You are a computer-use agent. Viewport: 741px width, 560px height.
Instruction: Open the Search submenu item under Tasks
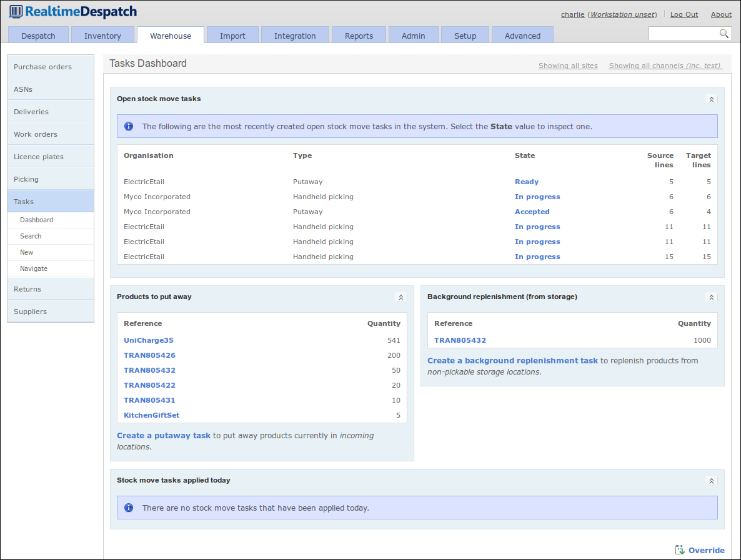(31, 236)
